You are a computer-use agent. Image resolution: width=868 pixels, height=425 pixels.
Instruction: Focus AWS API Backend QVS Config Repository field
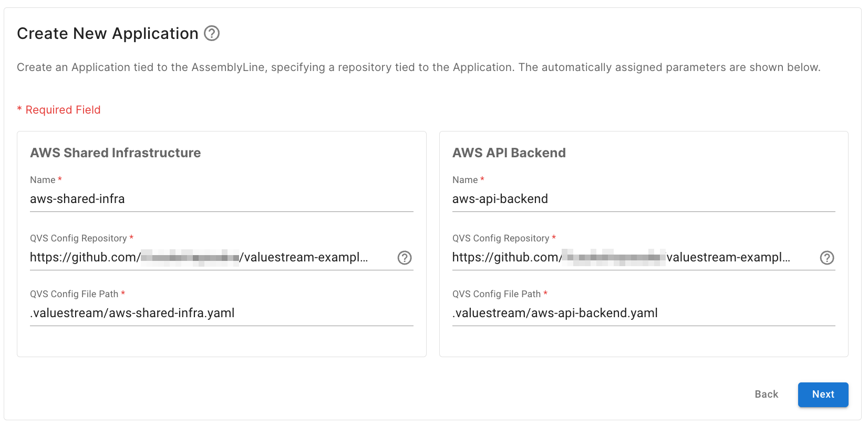coord(631,257)
